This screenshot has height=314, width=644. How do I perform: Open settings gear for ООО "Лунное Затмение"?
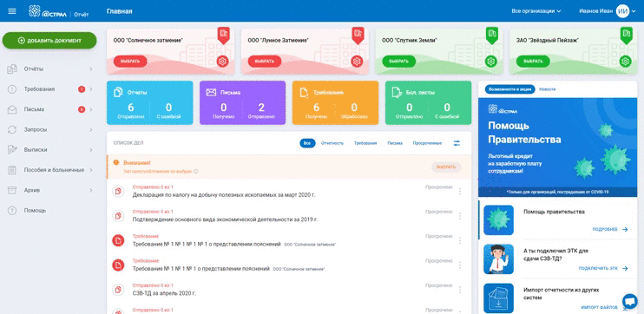click(x=357, y=62)
